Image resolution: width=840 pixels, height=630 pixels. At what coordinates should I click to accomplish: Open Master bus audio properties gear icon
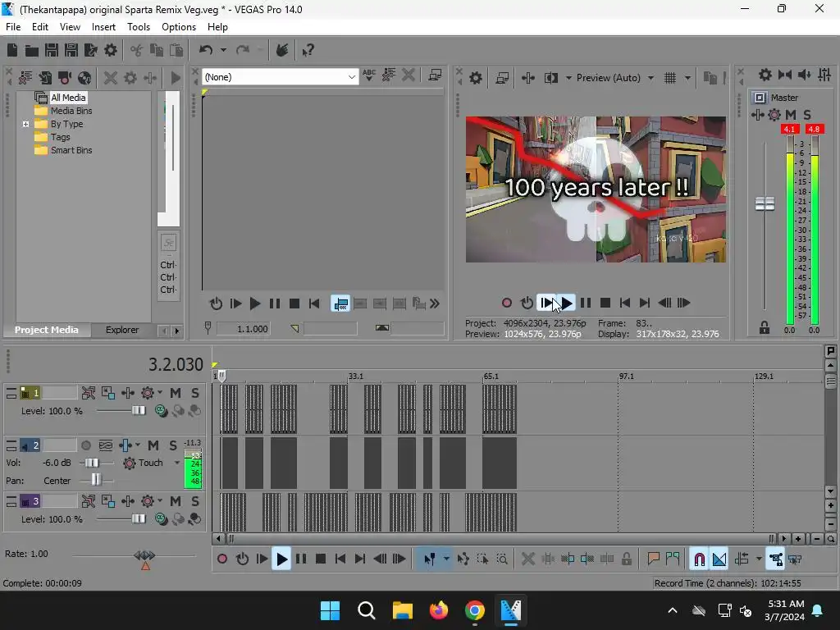[765, 75]
